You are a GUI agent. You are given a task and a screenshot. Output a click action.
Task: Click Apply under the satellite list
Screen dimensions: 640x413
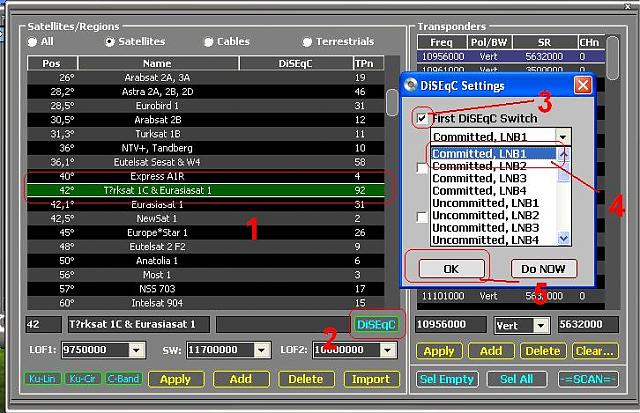[x=176, y=379]
